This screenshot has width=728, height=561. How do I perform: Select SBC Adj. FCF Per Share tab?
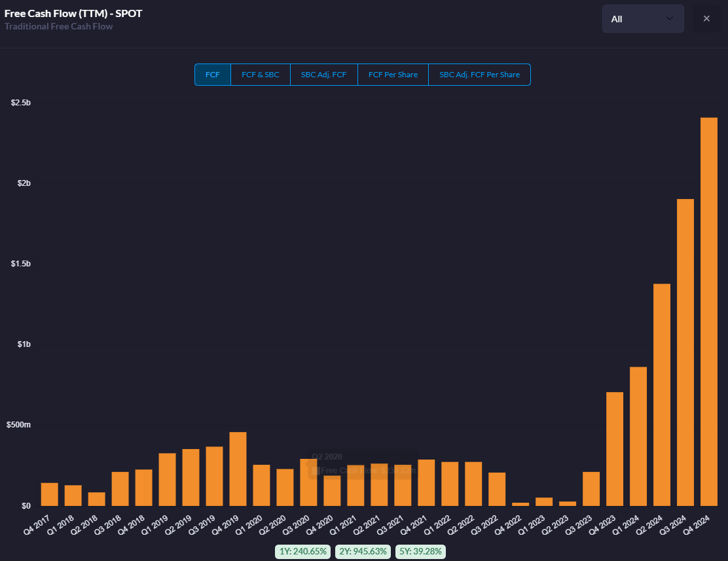coord(479,75)
